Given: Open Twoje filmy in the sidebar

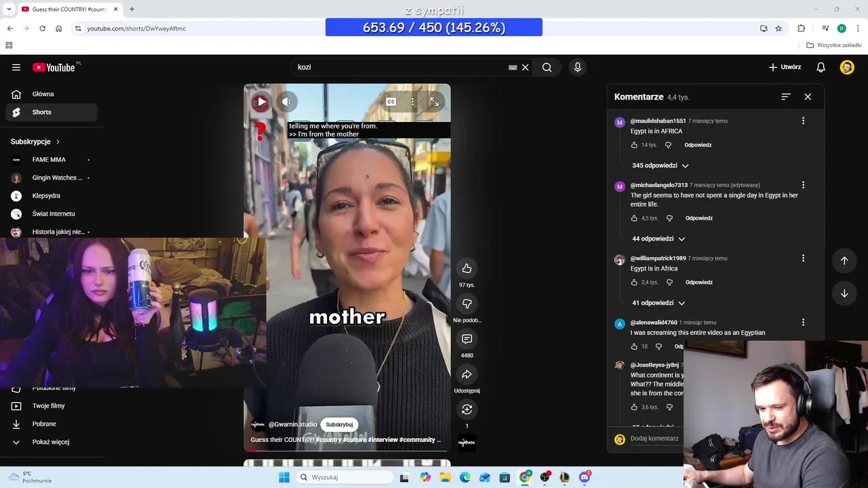Looking at the screenshot, I should tap(52, 406).
